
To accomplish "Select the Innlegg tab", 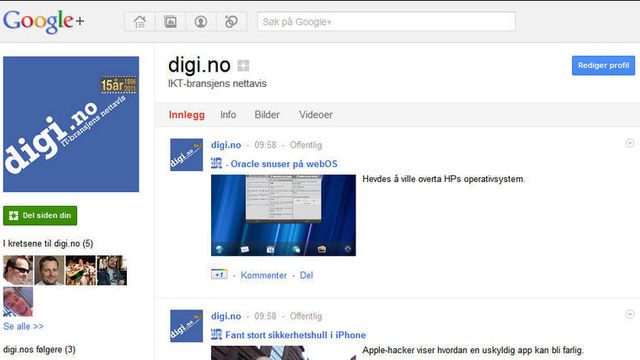I will pos(187,115).
